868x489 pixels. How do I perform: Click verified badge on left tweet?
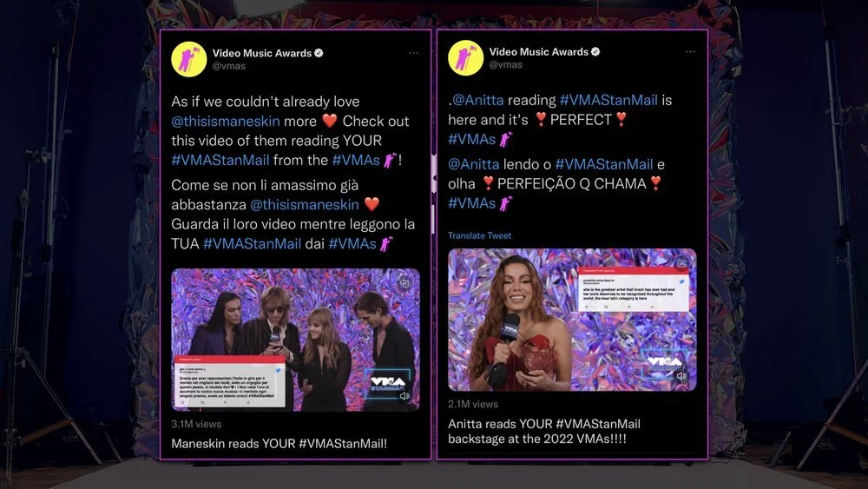(319, 53)
